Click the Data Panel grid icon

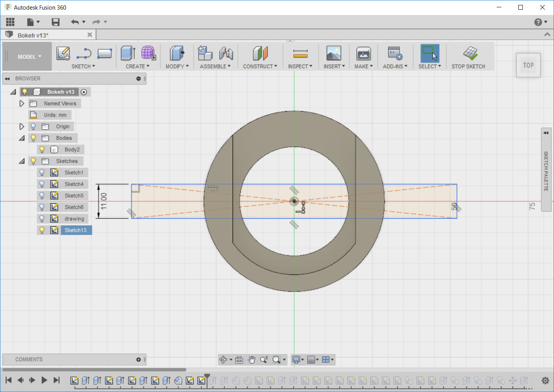[10, 22]
